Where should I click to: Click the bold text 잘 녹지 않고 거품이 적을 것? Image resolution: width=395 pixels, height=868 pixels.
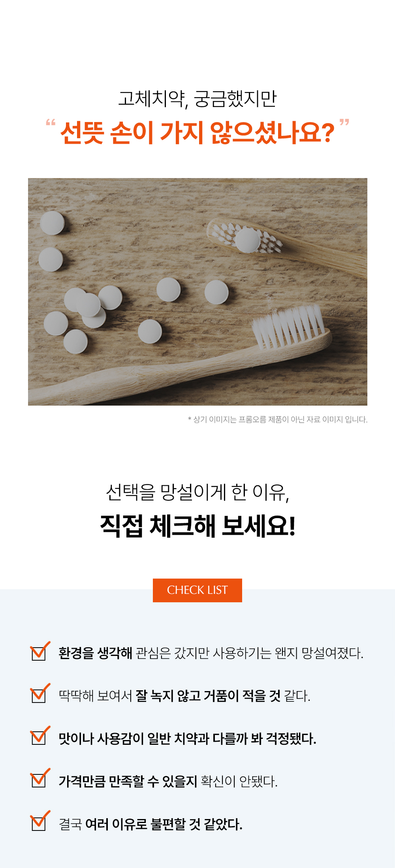tap(208, 696)
